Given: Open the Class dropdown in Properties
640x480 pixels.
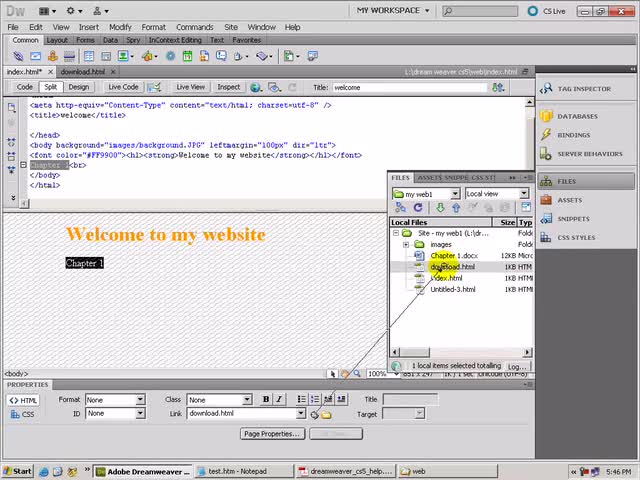Looking at the screenshot, I should 247,400.
